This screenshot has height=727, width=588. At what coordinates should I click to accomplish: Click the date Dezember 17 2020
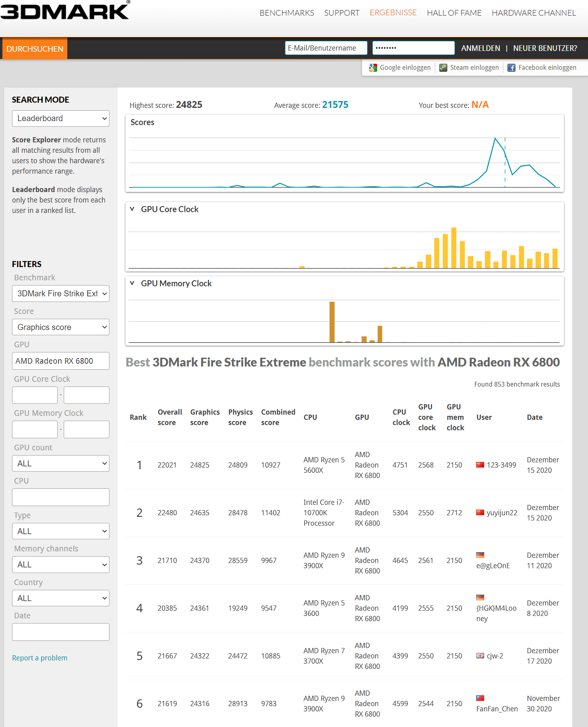coord(543,656)
